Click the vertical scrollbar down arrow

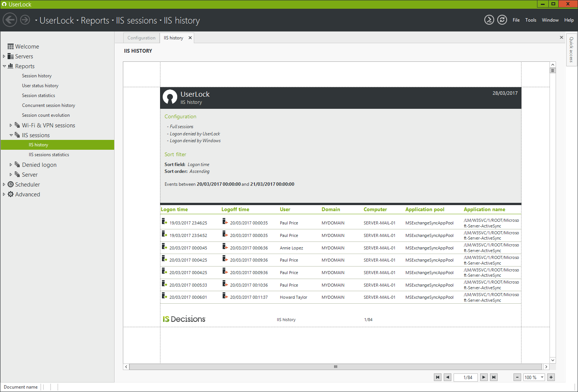click(553, 360)
